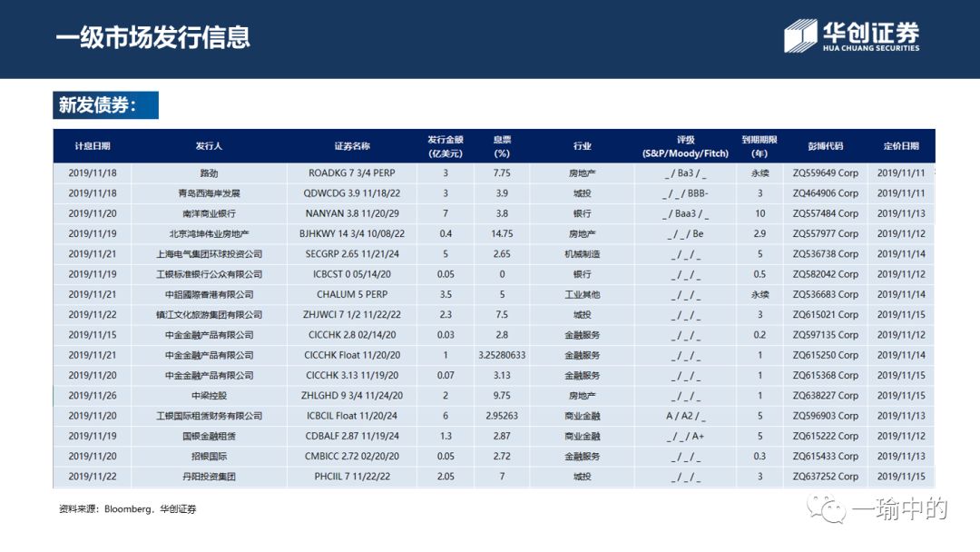980x552 pixels.
Task: Select the SECGRP 2.65 11/21/24 security cell
Action: tap(352, 254)
